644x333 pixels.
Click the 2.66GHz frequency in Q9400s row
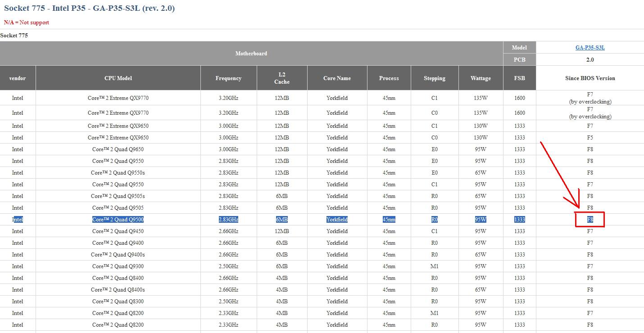(x=228, y=255)
